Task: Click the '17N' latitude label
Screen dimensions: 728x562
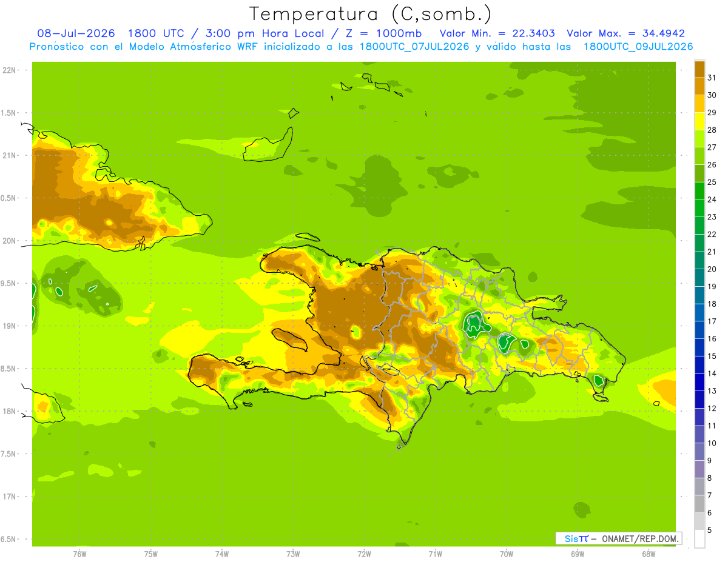Action: [9, 497]
